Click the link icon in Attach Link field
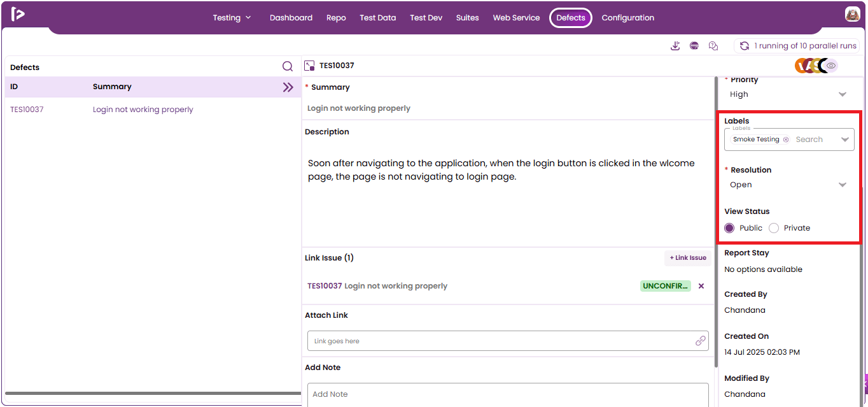 coord(701,341)
